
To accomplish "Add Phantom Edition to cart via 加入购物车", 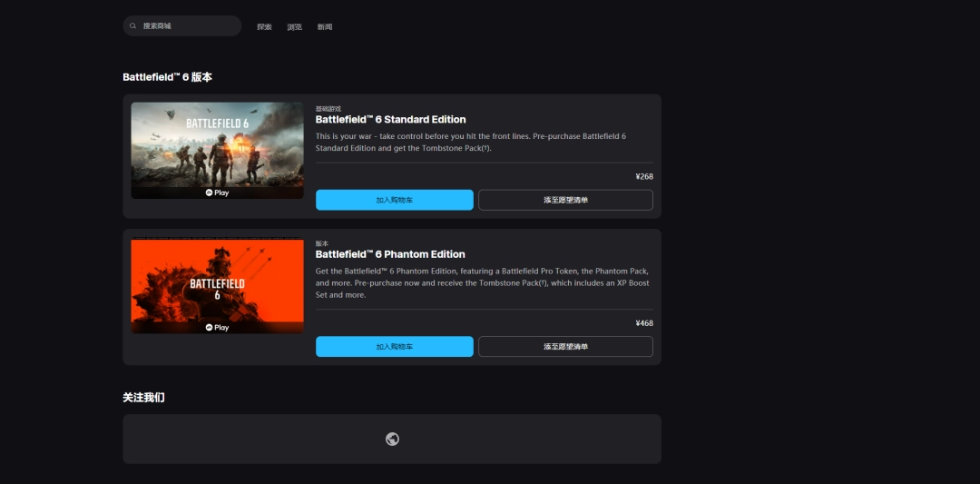I will (394, 347).
